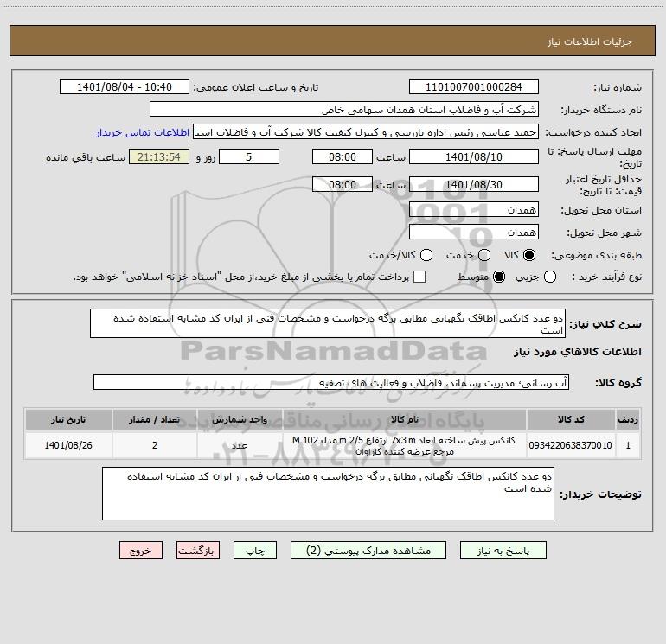Select the خدمت radio button
This screenshot has width=666, height=644.
click(x=484, y=255)
